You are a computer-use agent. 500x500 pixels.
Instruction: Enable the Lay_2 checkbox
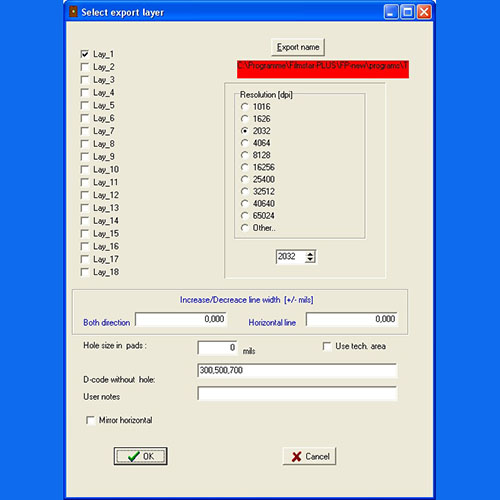85,67
